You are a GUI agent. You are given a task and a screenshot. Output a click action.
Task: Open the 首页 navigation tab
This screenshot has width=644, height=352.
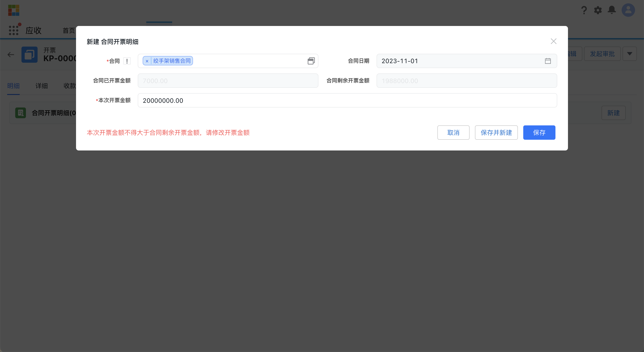coord(69,30)
